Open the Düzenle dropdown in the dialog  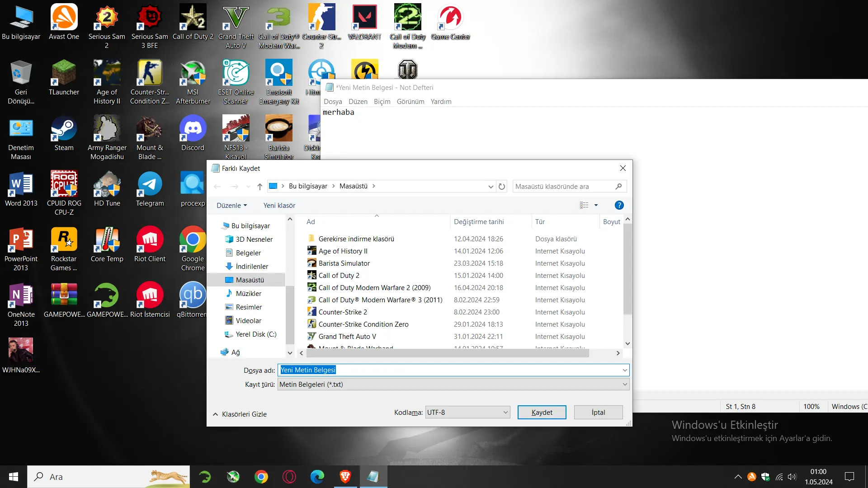tap(231, 205)
